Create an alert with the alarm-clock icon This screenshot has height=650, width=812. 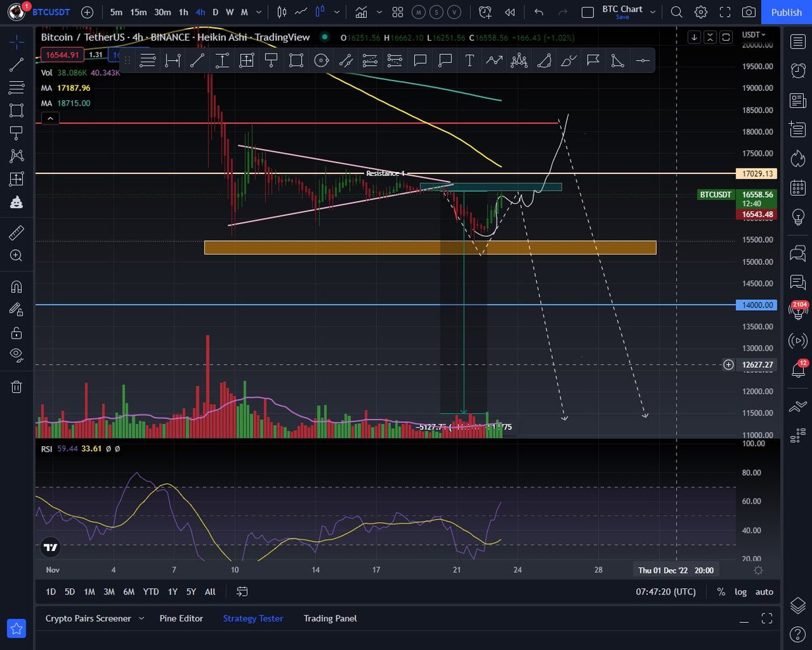[485, 12]
